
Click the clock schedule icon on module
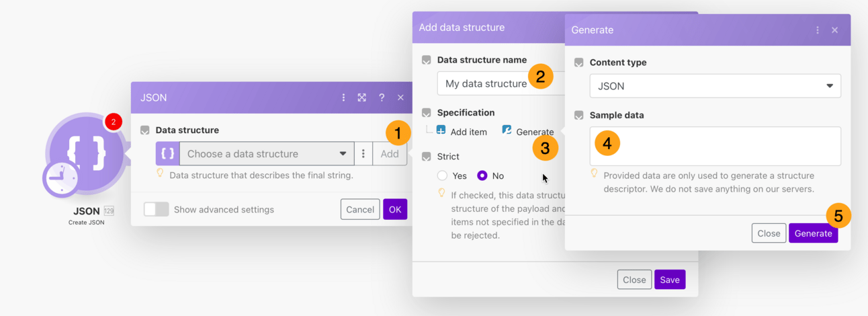click(x=60, y=179)
